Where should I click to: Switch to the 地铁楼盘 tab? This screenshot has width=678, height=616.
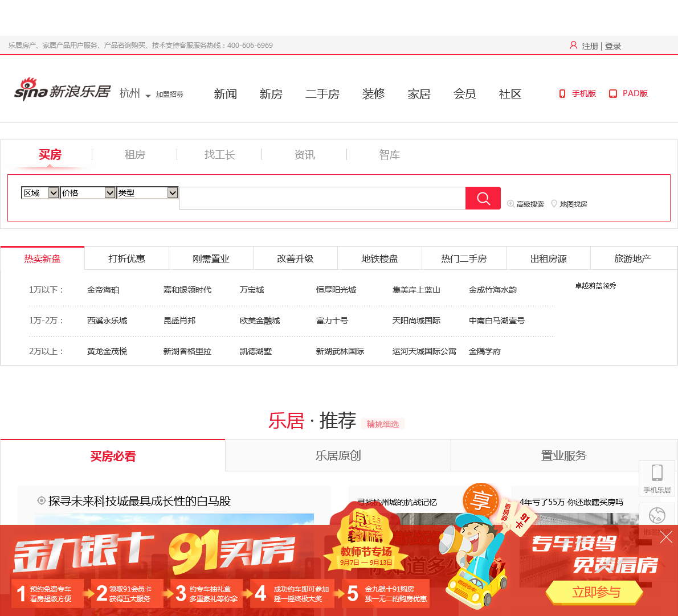pos(379,258)
